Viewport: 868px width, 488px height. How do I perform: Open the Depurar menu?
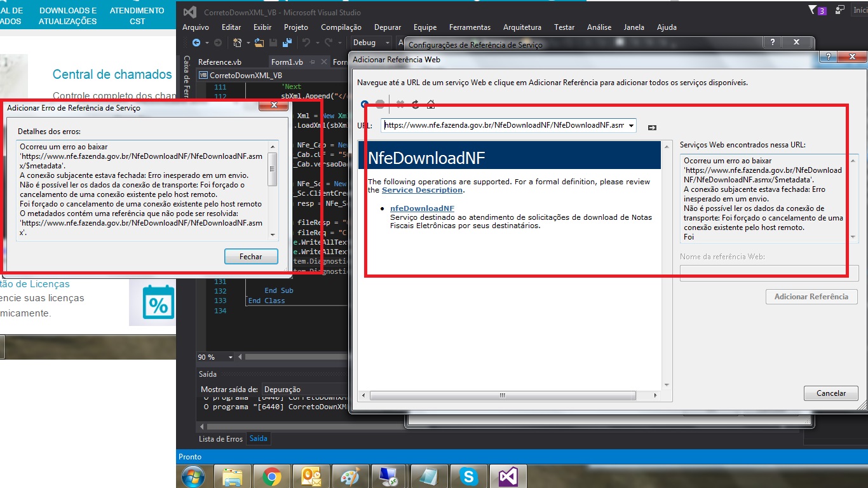(388, 27)
